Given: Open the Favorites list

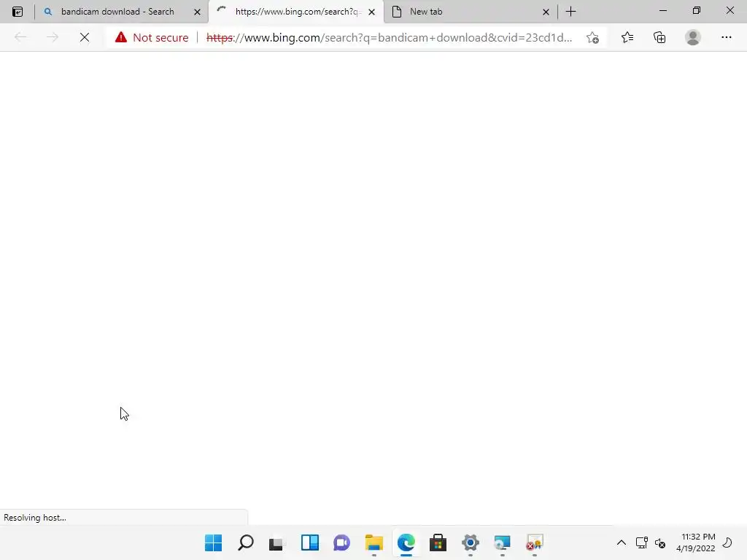Looking at the screenshot, I should tap(627, 37).
